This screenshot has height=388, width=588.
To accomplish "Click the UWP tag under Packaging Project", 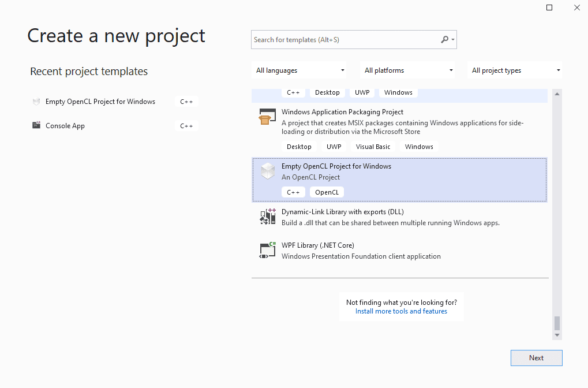I will point(334,147).
